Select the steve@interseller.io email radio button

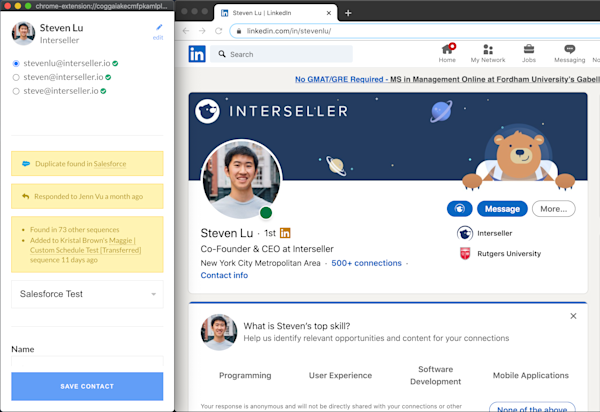click(x=16, y=91)
